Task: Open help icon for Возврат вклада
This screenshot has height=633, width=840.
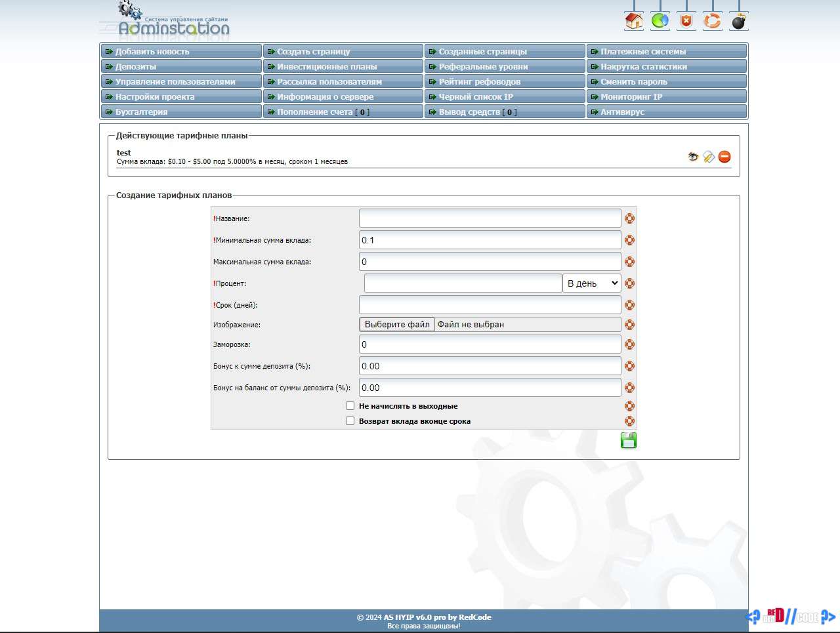Action: pyautogui.click(x=629, y=421)
